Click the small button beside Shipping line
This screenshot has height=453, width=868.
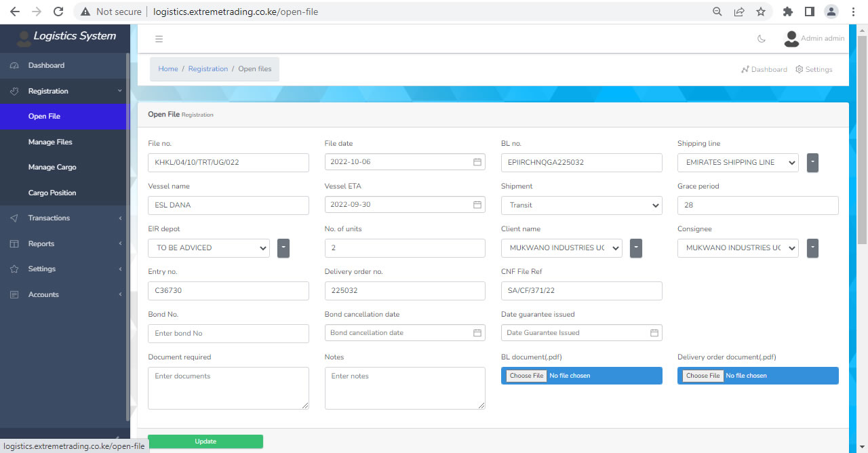click(812, 163)
